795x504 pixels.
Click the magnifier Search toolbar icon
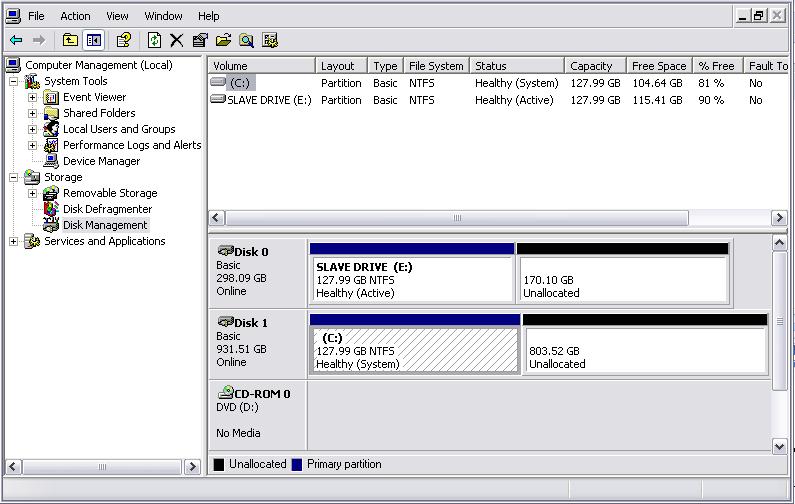tap(246, 40)
